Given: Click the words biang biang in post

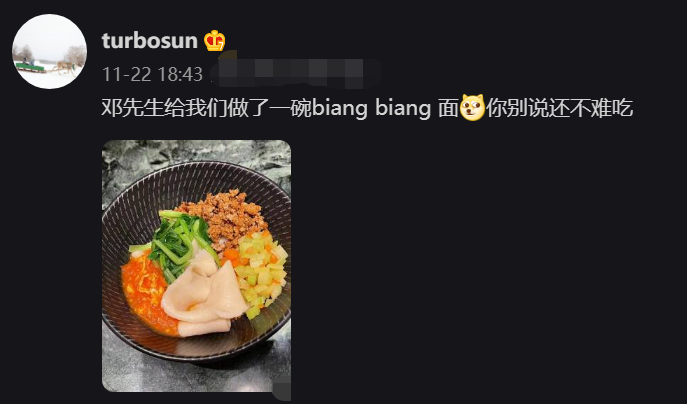Looking at the screenshot, I should click(x=372, y=108).
